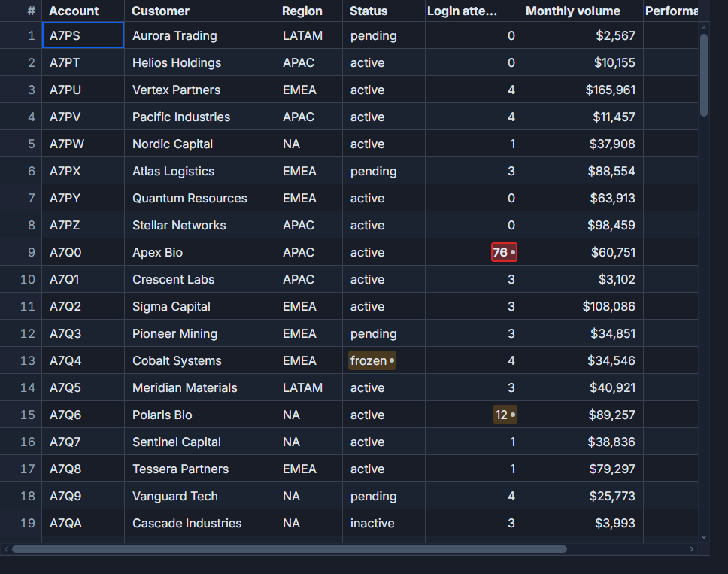Image resolution: width=728 pixels, height=574 pixels.
Task: Click the vertical scrollbar thumb
Action: coord(704,75)
